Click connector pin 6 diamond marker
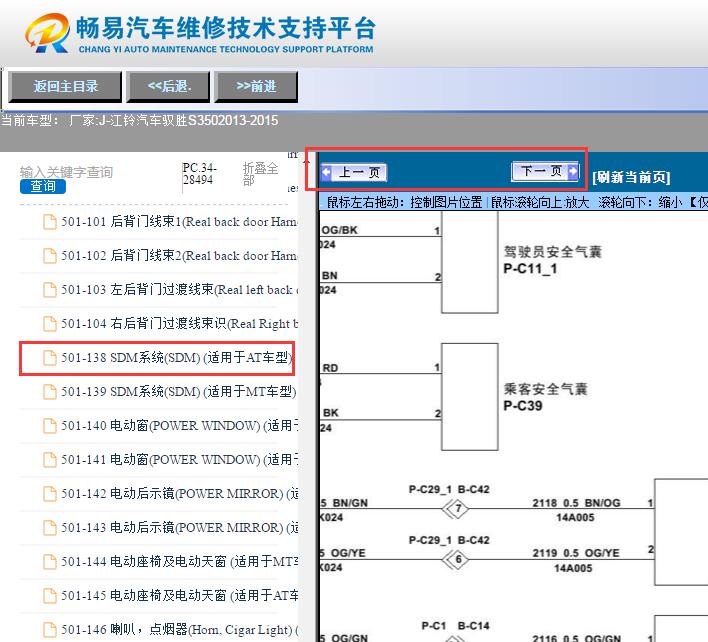 pyautogui.click(x=457, y=560)
